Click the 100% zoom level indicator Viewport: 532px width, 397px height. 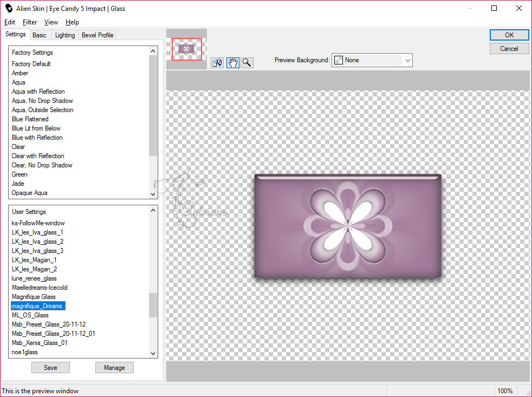(504, 391)
